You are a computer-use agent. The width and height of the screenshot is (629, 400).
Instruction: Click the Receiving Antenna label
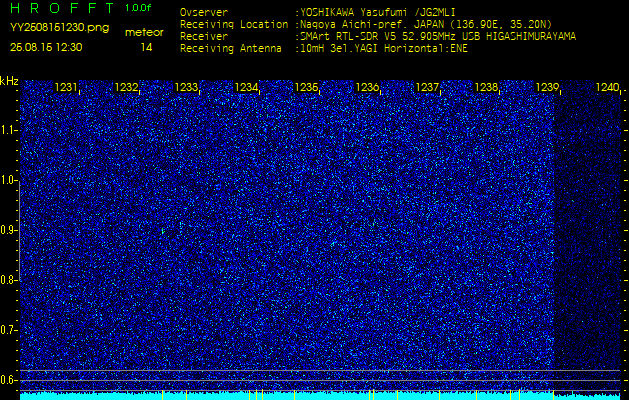[231, 49]
